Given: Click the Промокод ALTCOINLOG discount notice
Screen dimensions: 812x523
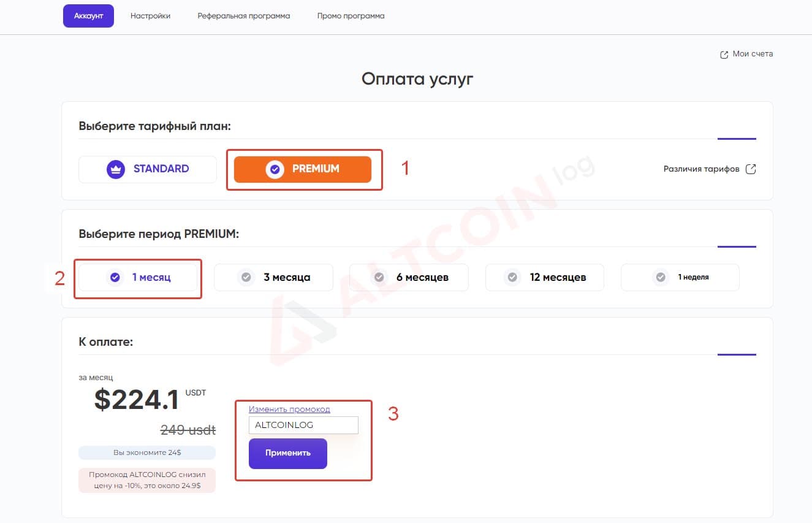Looking at the screenshot, I should click(x=147, y=480).
